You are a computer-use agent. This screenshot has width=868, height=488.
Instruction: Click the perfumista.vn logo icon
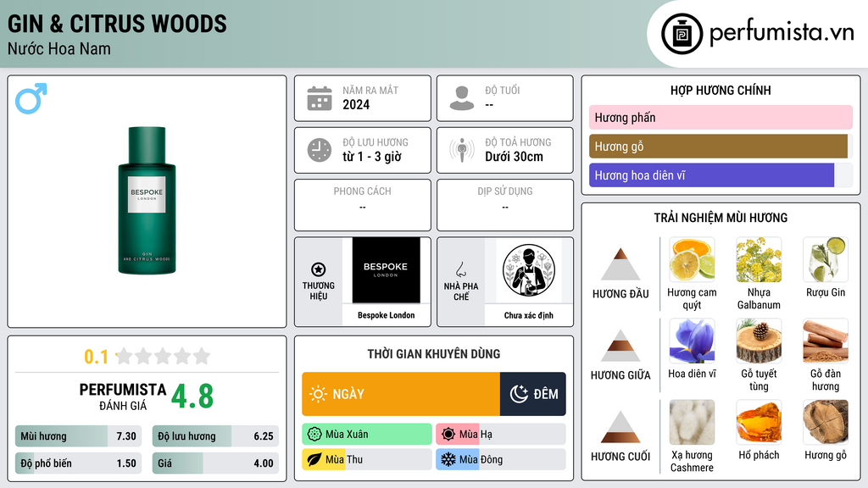point(682,34)
